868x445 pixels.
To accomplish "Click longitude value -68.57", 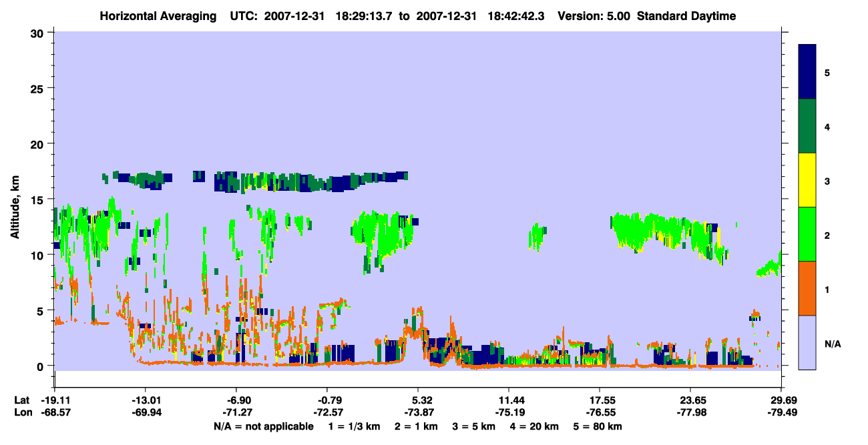I will [x=55, y=412].
